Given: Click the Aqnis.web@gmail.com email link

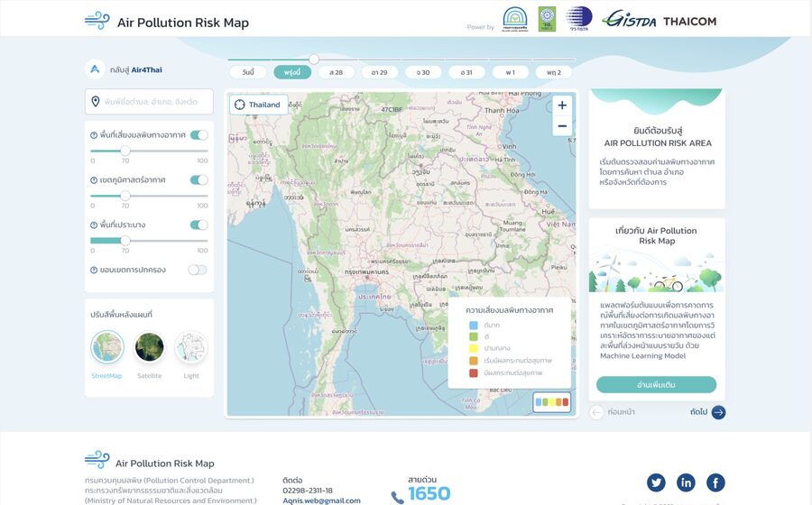Looking at the screenshot, I should click(321, 500).
